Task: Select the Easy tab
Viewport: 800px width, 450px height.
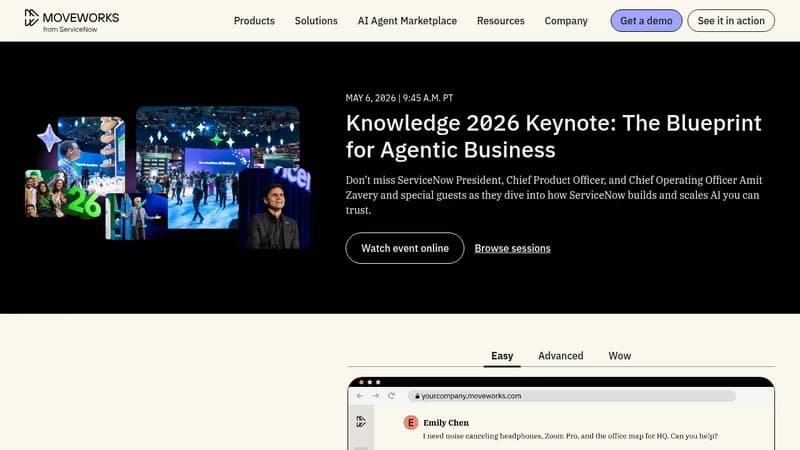Action: [502, 356]
